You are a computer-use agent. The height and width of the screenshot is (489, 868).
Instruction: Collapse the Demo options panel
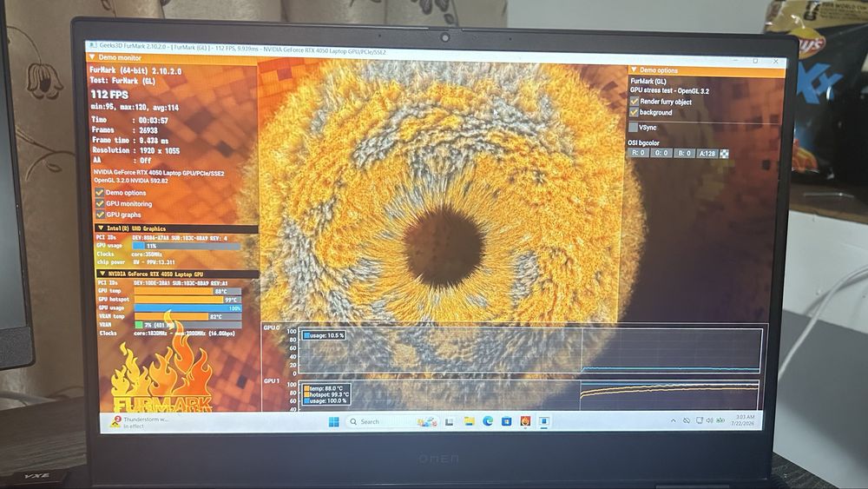coord(634,69)
